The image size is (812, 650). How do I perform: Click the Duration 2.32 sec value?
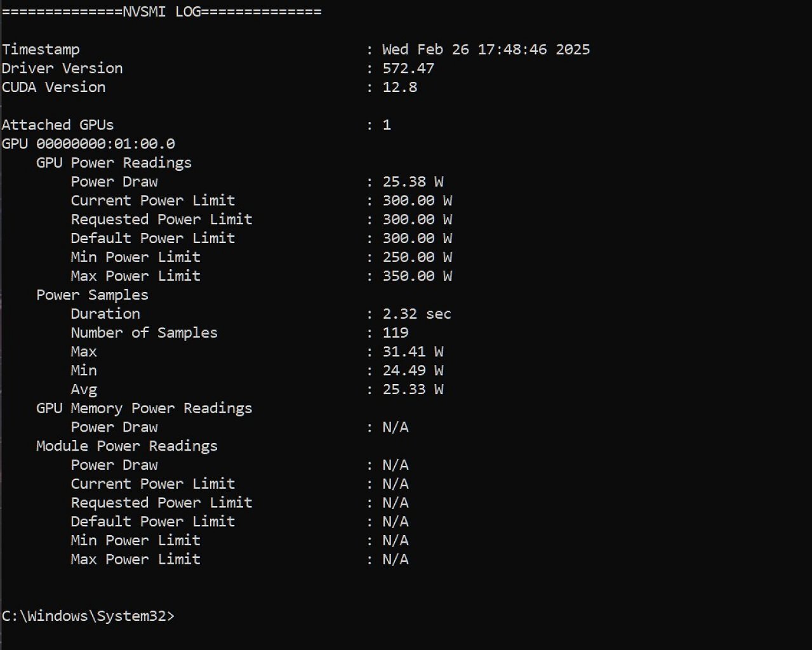click(416, 314)
